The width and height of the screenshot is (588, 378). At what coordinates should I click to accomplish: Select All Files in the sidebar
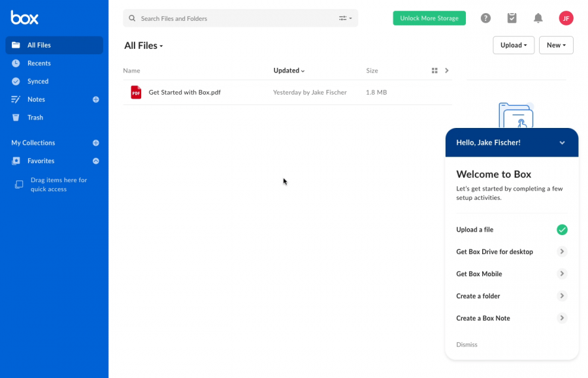(x=38, y=45)
